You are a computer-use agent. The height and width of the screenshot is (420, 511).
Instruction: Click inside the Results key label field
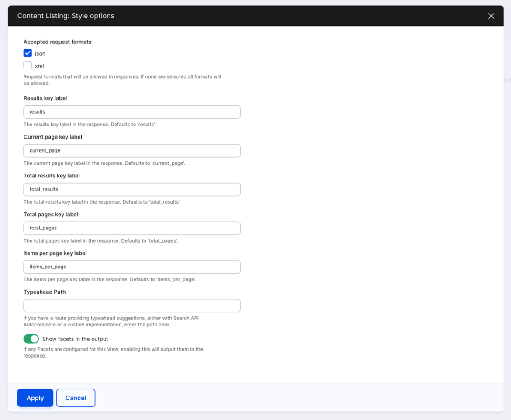[x=131, y=112]
